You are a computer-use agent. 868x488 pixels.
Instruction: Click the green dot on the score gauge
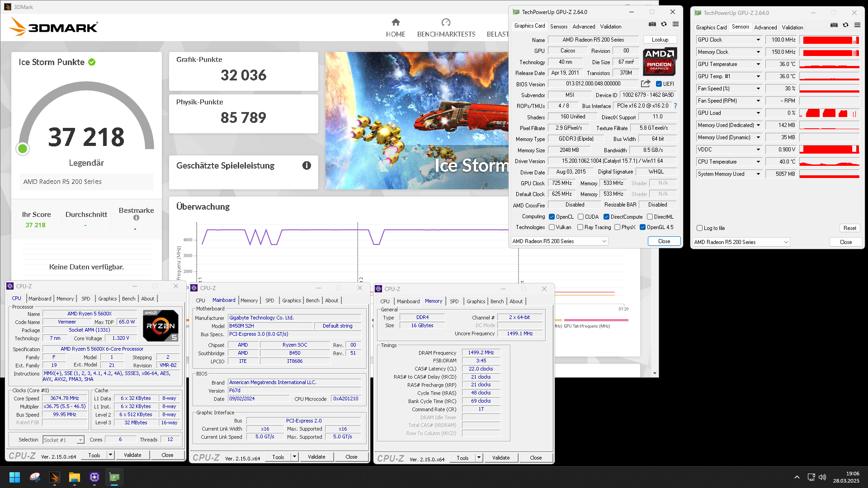point(23,149)
